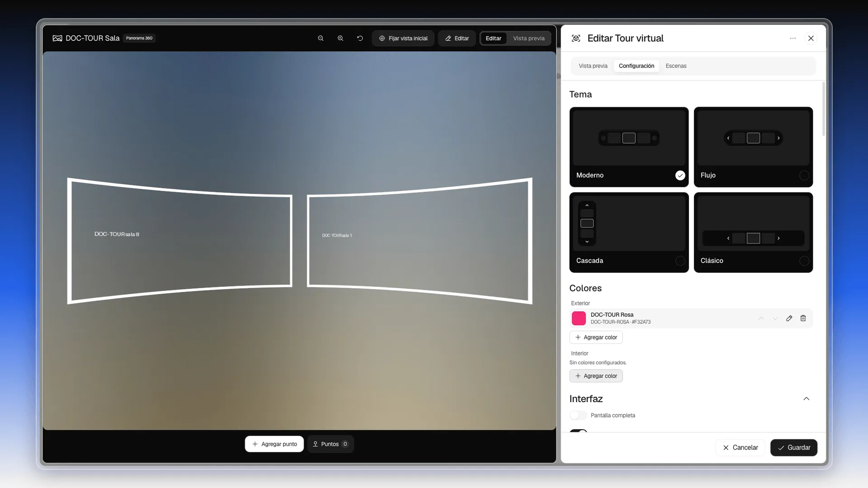Cancel the tour edits

(x=740, y=448)
